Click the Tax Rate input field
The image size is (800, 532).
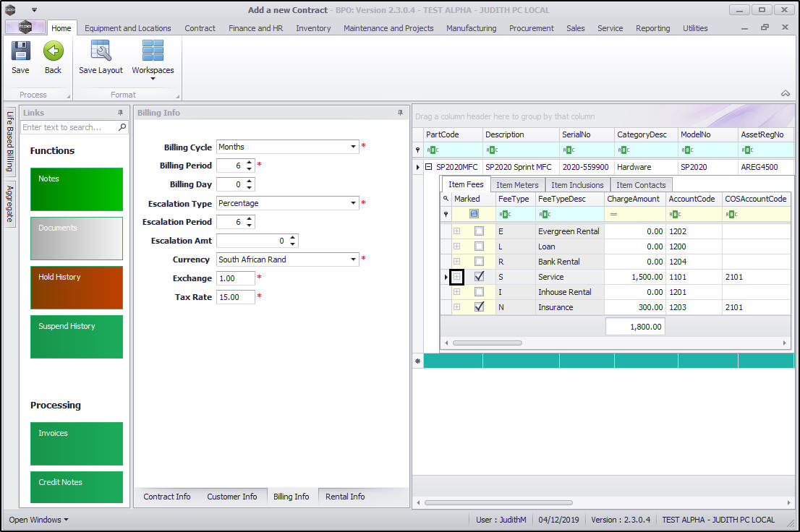point(235,297)
